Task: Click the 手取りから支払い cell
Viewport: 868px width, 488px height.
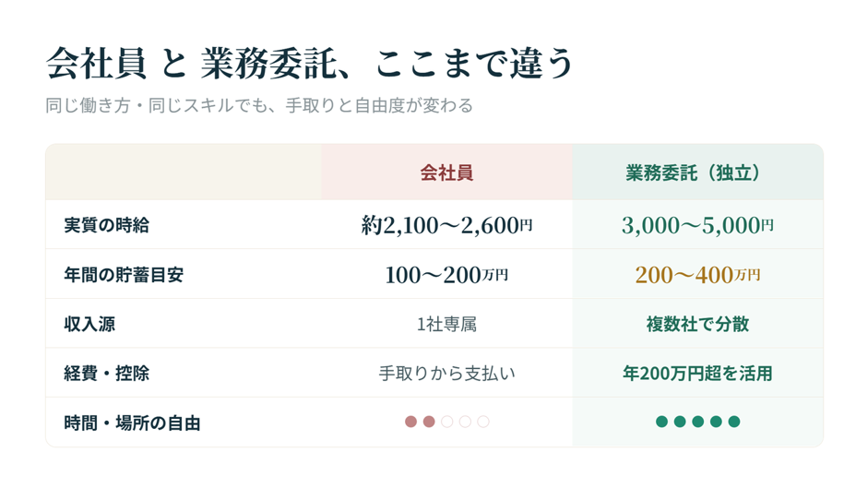Action: coord(446,374)
